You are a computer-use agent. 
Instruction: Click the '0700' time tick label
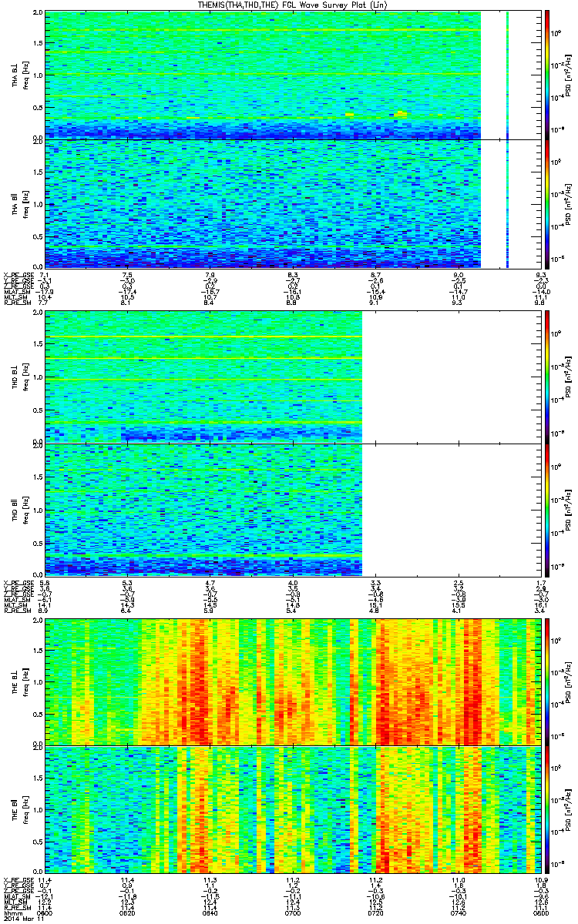tap(293, 912)
